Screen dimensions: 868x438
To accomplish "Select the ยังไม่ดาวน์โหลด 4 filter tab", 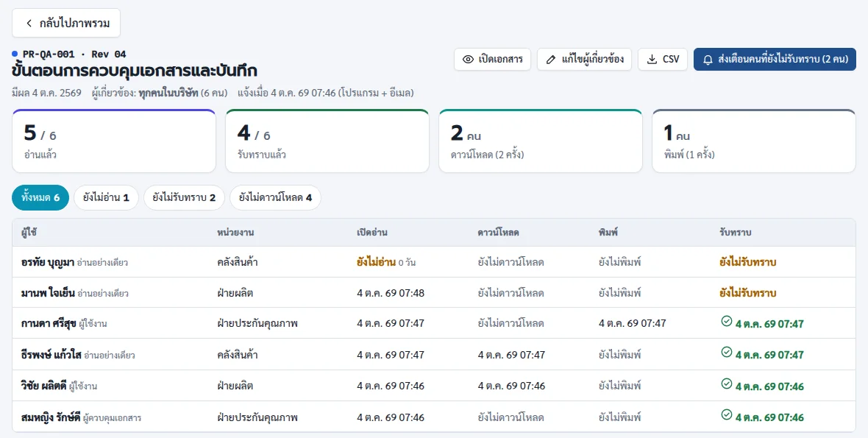I will tap(276, 198).
